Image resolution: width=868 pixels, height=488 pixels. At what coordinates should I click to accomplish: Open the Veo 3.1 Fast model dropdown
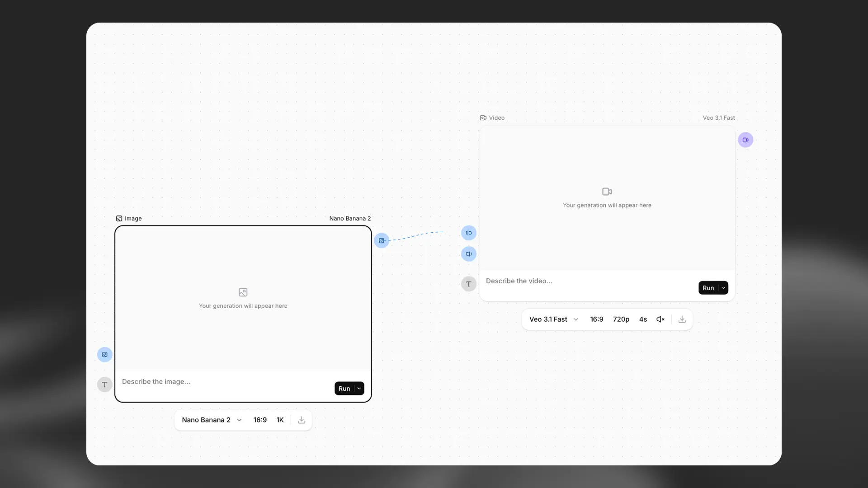coord(552,319)
